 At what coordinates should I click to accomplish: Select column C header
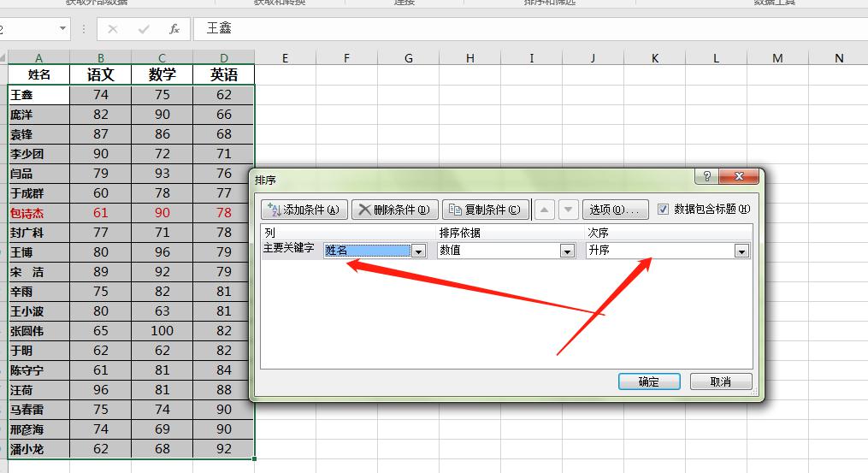coord(162,57)
